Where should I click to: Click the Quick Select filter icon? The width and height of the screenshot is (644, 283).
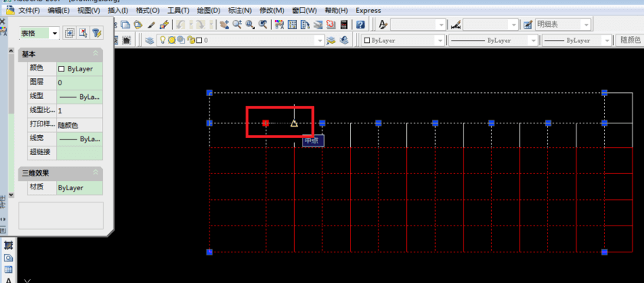pyautogui.click(x=96, y=33)
